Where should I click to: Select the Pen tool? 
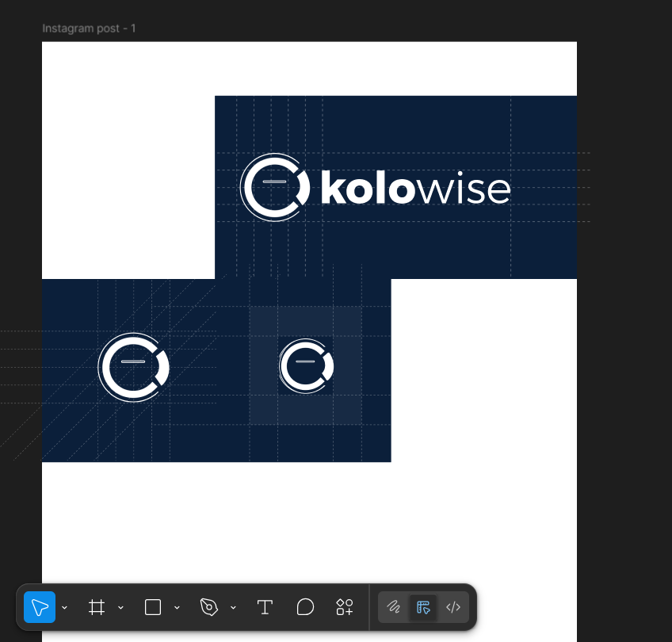coord(209,607)
